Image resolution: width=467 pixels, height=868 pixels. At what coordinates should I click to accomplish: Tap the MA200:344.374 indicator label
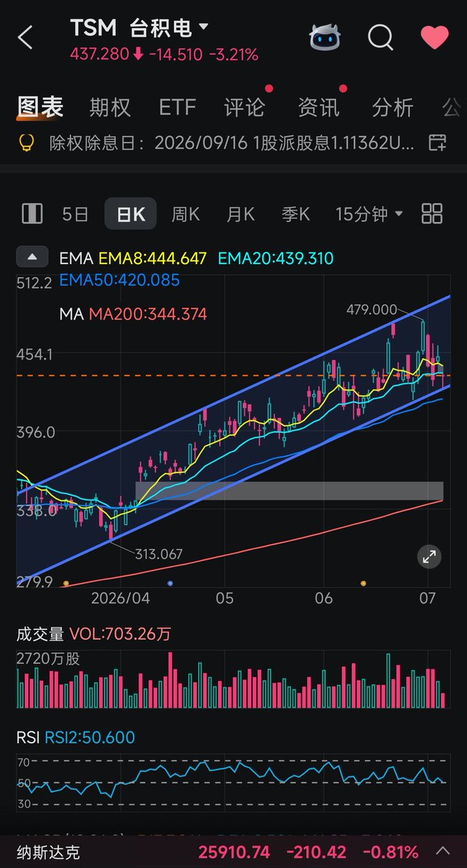(x=148, y=314)
